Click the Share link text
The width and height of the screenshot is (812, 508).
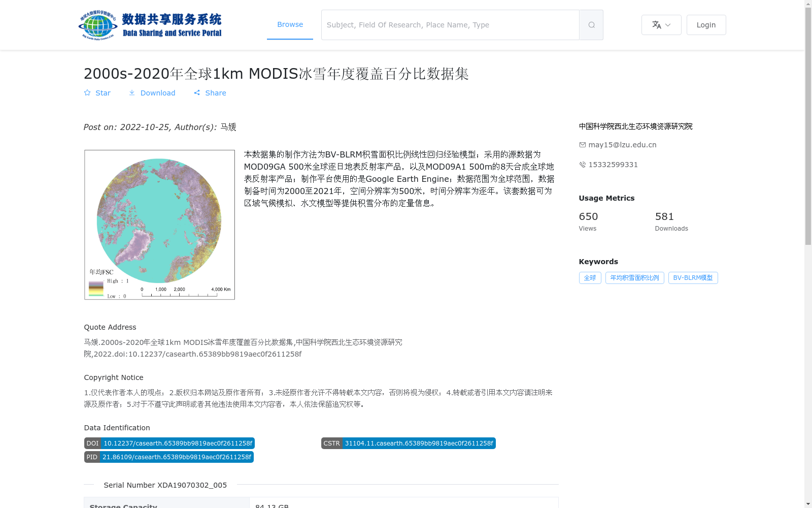click(x=216, y=93)
